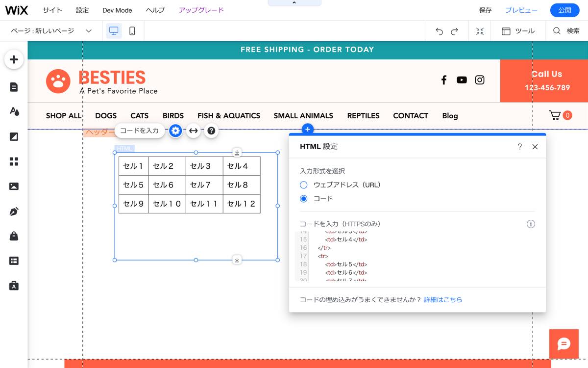Open the blog panel with the pen icon
588x368 pixels.
pos(14,210)
